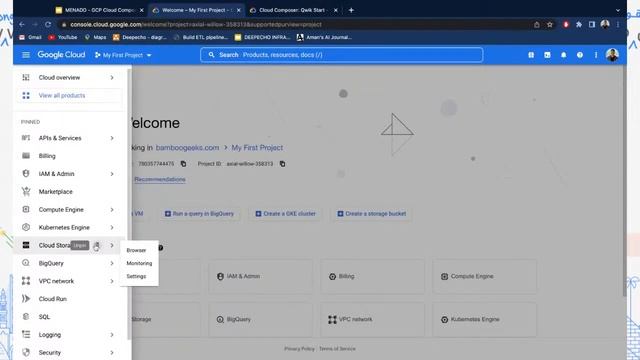This screenshot has height=360, width=640.
Task: Open the Gmail bookmark
Action: [x=31, y=37]
